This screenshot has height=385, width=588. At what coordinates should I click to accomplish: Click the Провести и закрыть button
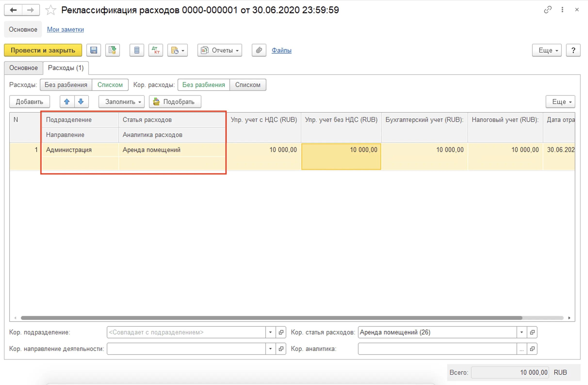click(43, 50)
